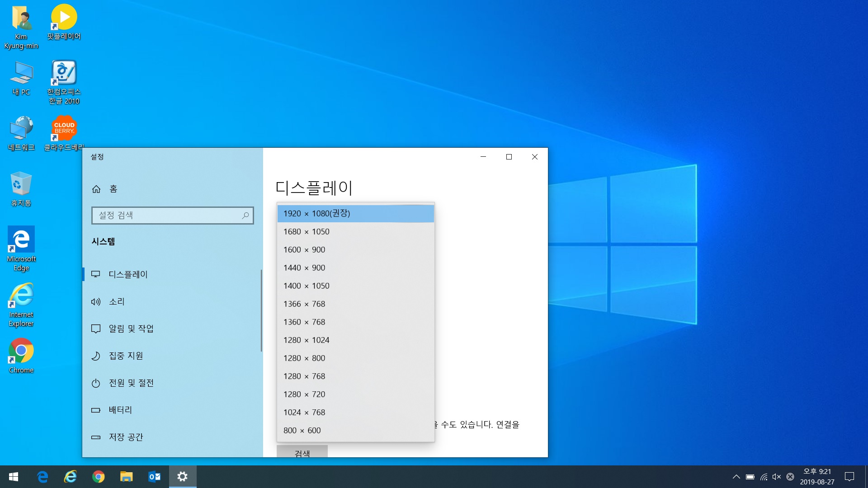
Task: Click the tray icon with X circle
Action: tap(790, 477)
